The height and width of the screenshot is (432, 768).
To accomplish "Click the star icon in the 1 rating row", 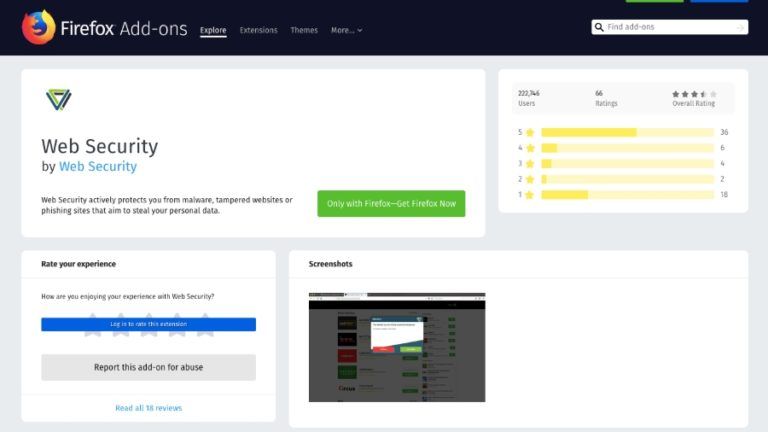I will [530, 195].
